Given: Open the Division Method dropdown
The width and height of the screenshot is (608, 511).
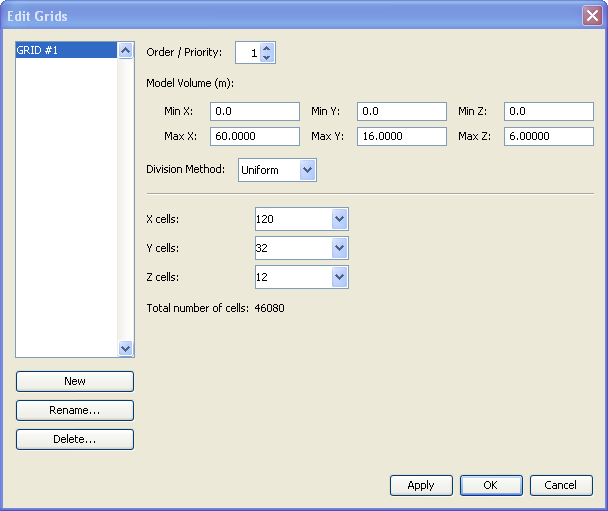Looking at the screenshot, I should [307, 170].
